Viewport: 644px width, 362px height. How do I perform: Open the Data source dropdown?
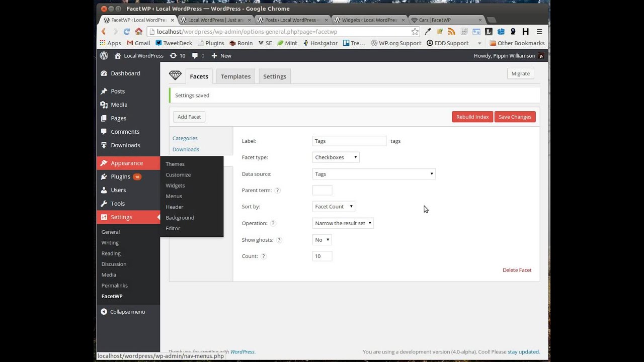(x=374, y=174)
